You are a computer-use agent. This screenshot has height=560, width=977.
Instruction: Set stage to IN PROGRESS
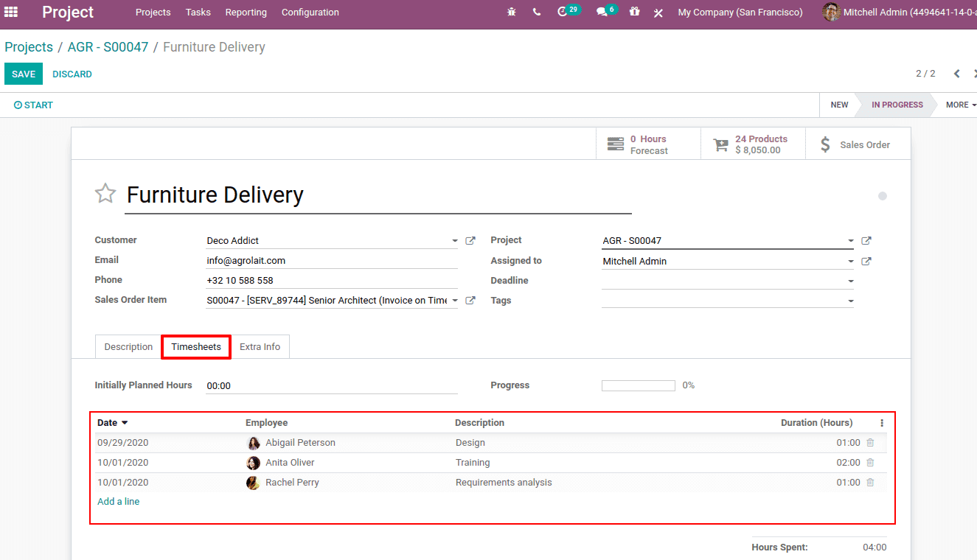[897, 105]
